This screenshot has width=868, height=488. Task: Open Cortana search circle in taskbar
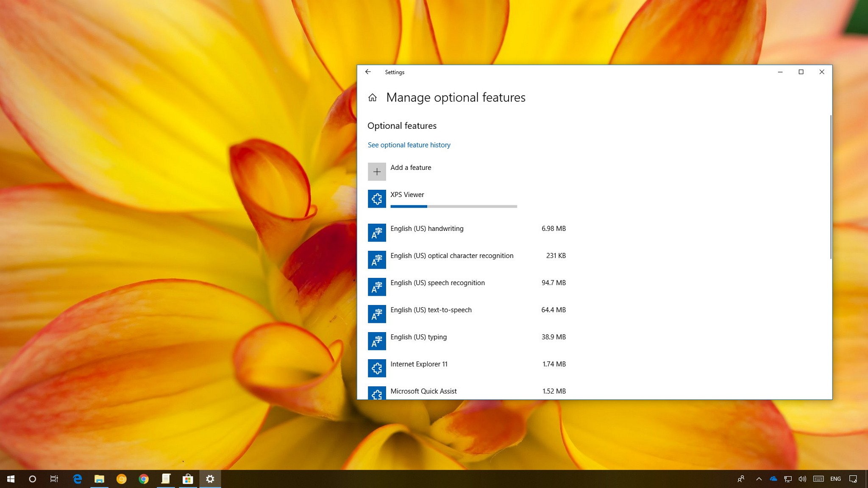(32, 479)
